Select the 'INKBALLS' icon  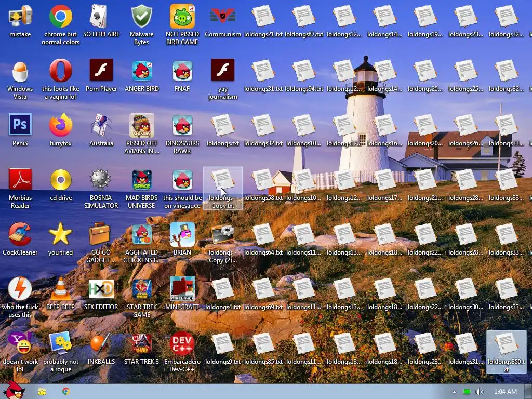pos(101,343)
